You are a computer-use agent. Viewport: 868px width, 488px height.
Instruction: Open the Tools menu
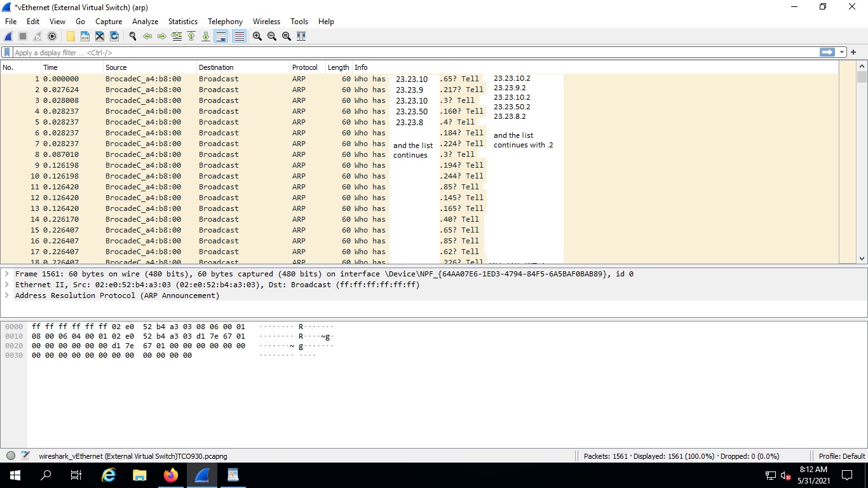(x=299, y=21)
